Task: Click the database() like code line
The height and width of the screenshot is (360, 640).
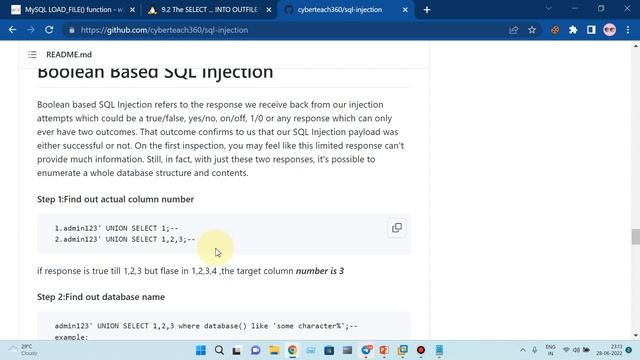Action: [206, 326]
